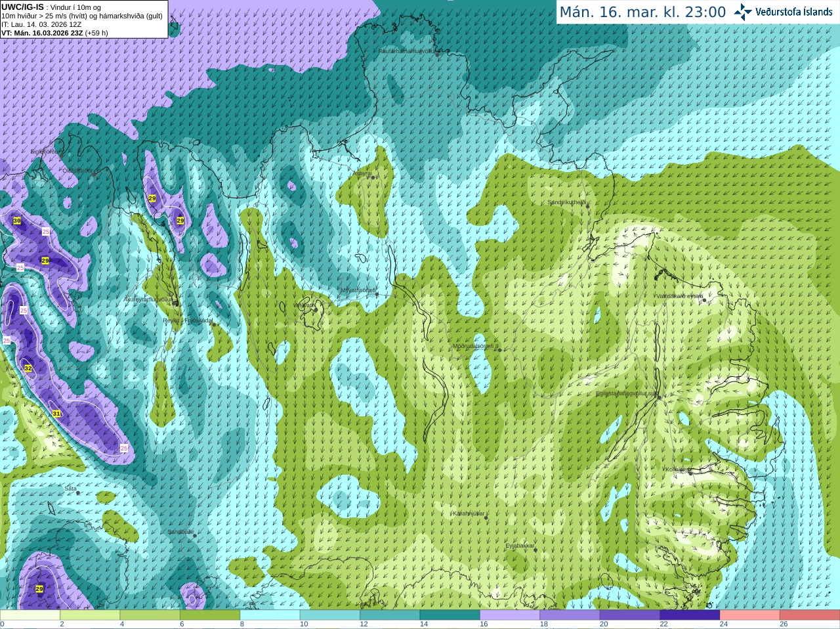Click the scale value 26 on the colour bar
This screenshot has width=840, height=629.
[784, 624]
